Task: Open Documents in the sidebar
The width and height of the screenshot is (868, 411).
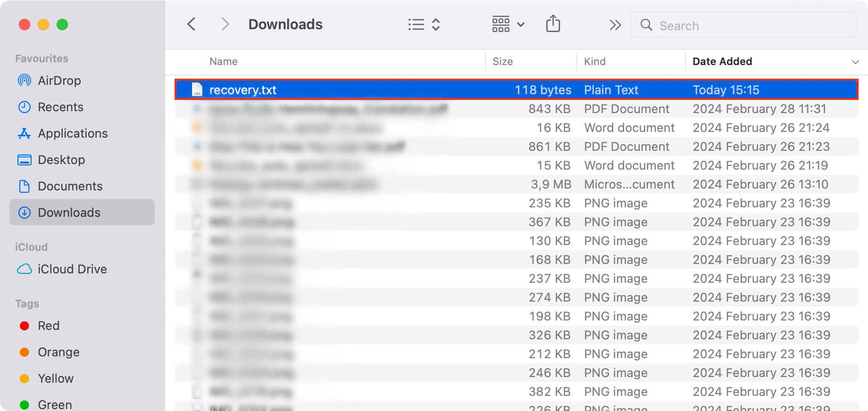Action: tap(70, 186)
